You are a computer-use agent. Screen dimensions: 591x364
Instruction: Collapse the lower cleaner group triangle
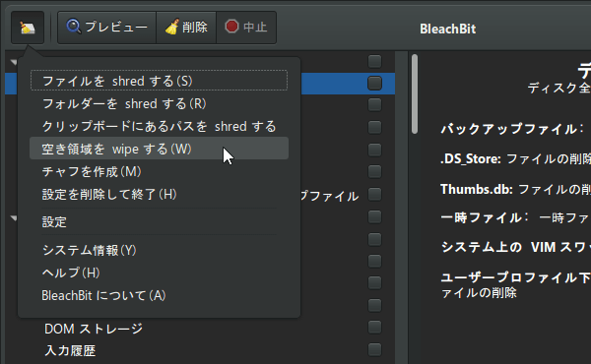(14, 218)
